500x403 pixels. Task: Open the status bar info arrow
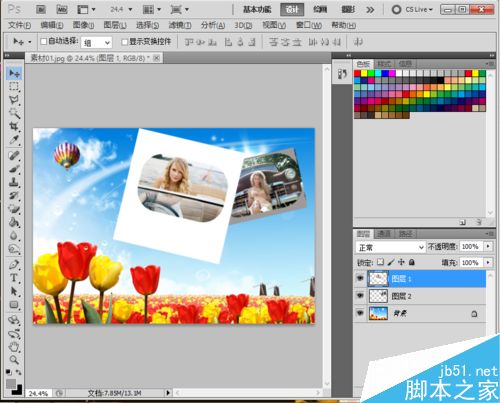[x=168, y=393]
